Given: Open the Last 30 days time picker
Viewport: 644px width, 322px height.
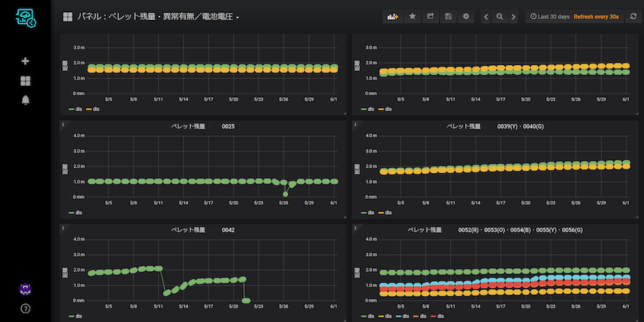Looking at the screenshot, I should [550, 16].
